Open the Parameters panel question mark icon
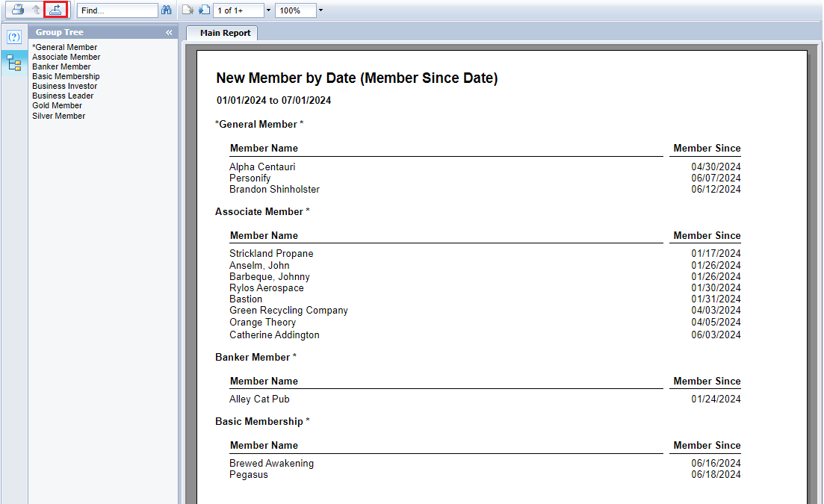 [14, 37]
